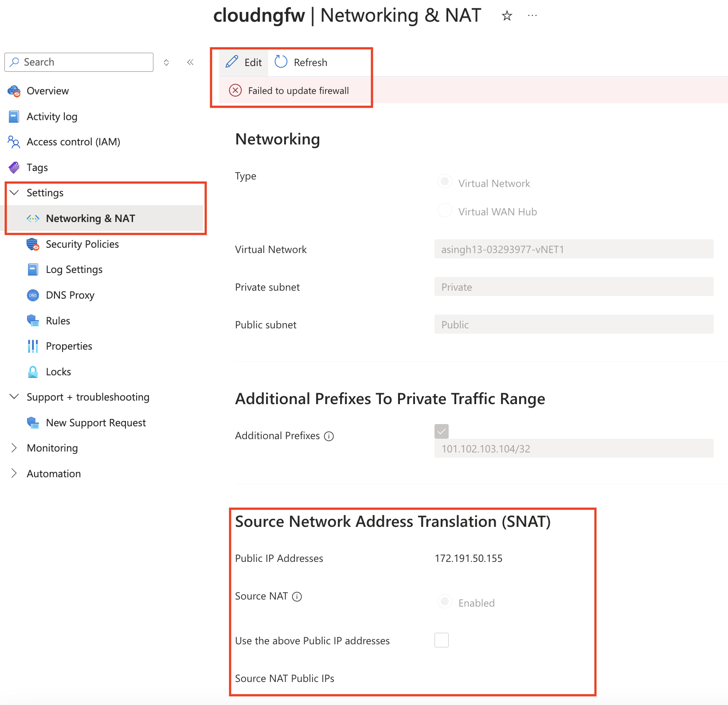Click the Locks padlock icon
Screen dimensions: 728x705
[32, 371]
